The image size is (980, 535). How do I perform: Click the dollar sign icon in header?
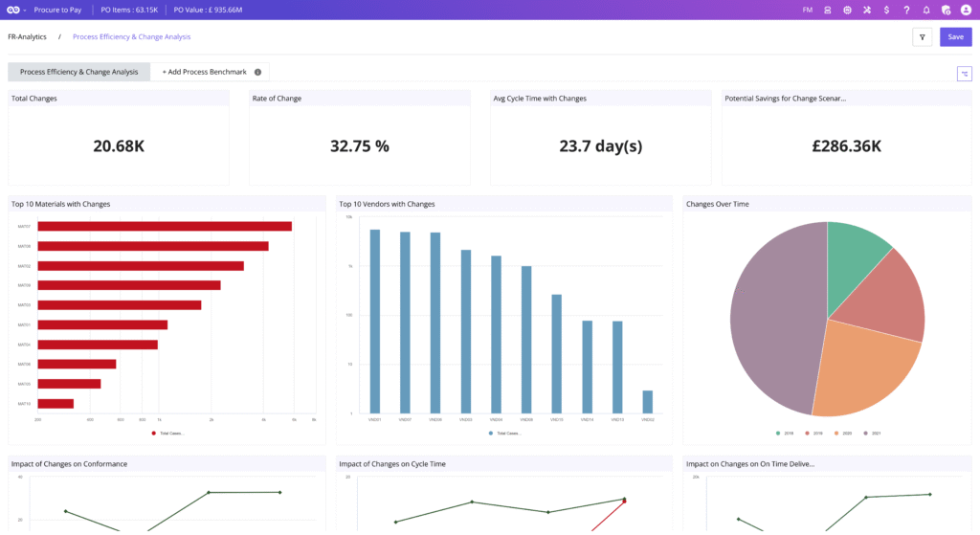point(887,10)
